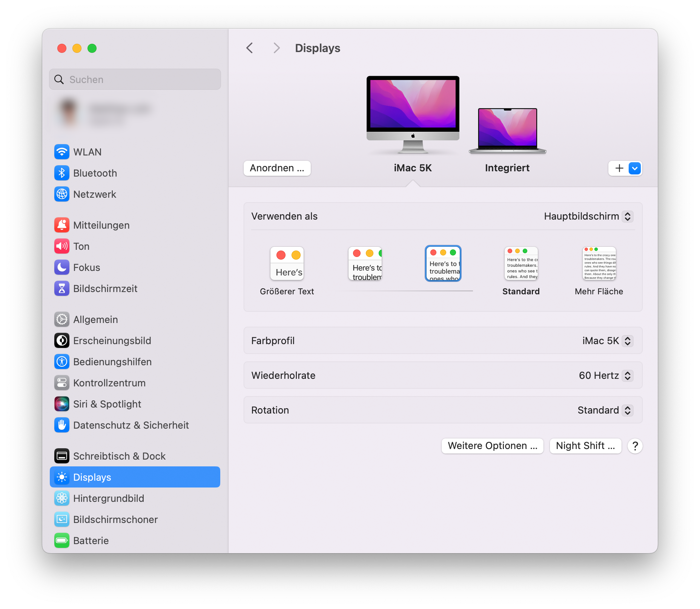Screen dimensions: 700x609
Task: Expand the blue arrow next to plus button
Action: [635, 168]
